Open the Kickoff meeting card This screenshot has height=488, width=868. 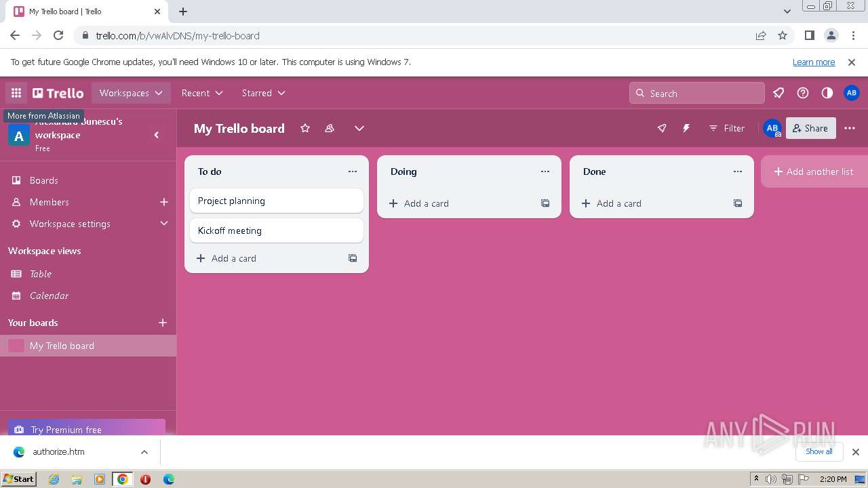(x=277, y=230)
